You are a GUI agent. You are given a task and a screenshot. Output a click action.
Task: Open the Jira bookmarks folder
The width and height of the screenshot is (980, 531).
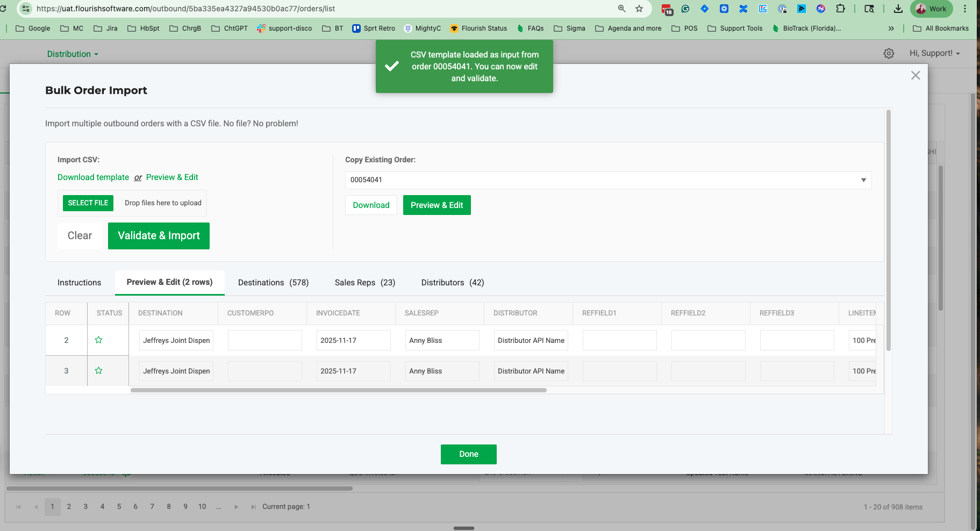pyautogui.click(x=105, y=28)
